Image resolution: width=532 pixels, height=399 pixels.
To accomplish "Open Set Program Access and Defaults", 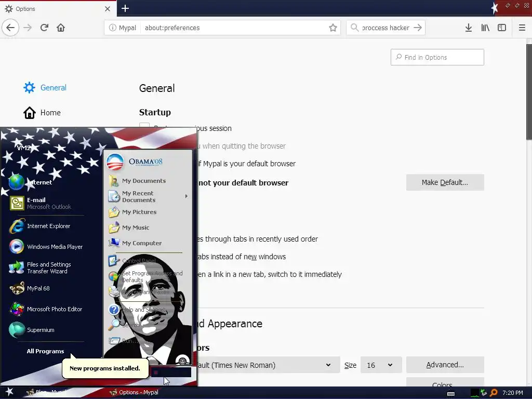I will click(x=146, y=276).
